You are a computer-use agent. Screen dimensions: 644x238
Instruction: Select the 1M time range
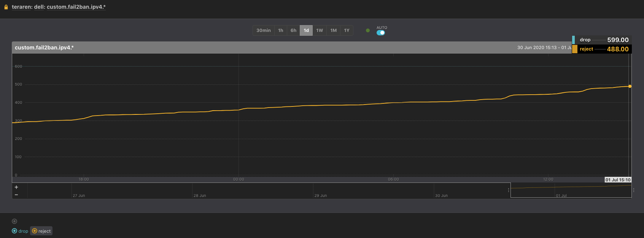click(334, 30)
